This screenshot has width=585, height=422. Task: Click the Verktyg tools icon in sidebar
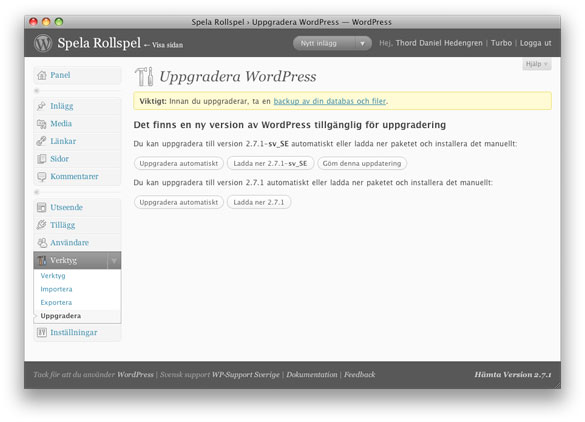pyautogui.click(x=41, y=260)
